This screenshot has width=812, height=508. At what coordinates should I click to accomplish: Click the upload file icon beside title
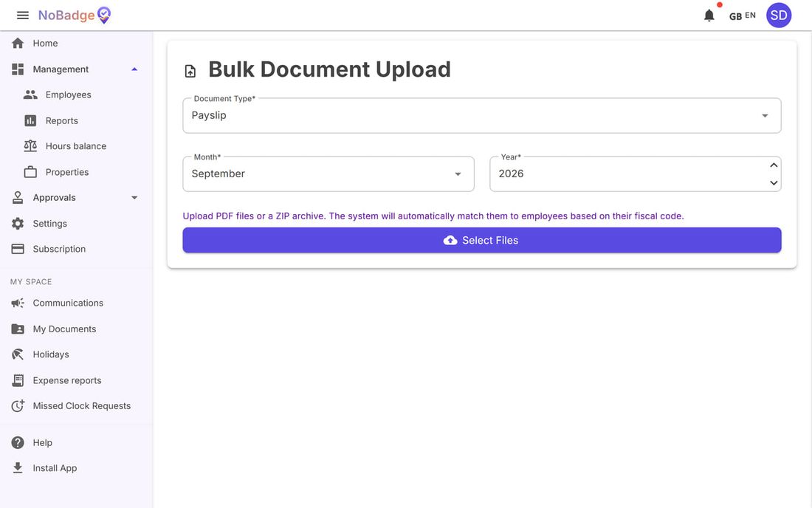[x=190, y=71]
